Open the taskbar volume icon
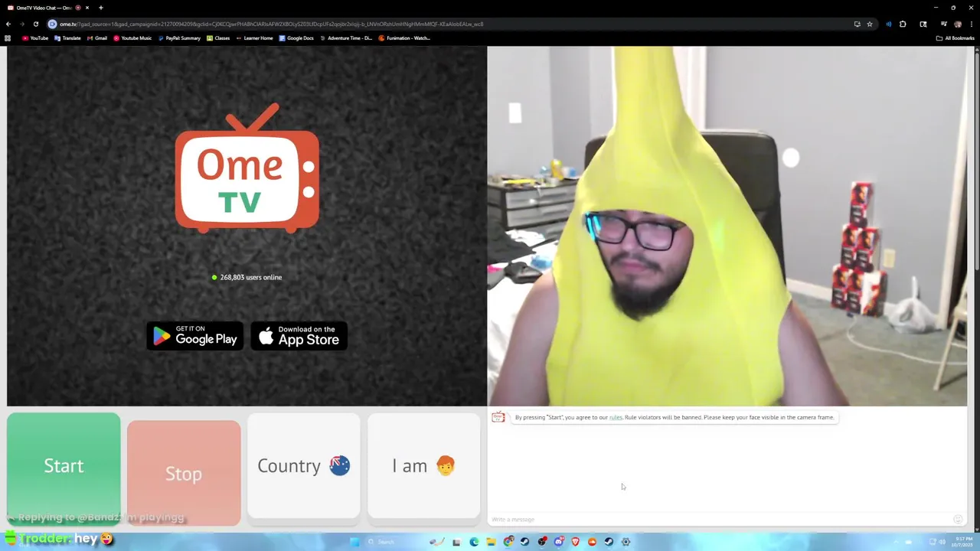980x551 pixels. click(x=942, y=542)
